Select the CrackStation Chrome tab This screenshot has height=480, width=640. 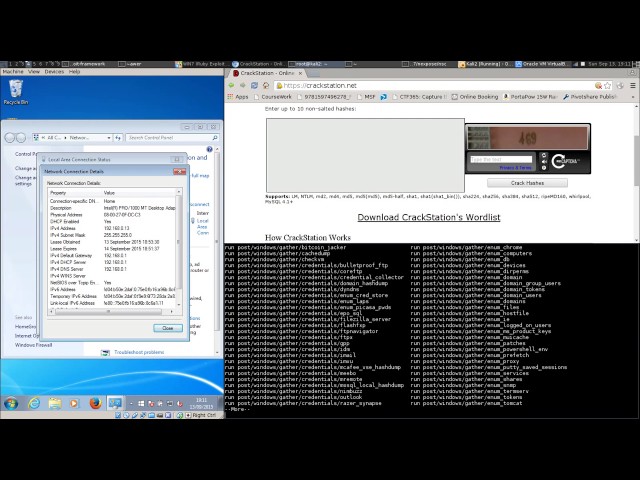268,73
